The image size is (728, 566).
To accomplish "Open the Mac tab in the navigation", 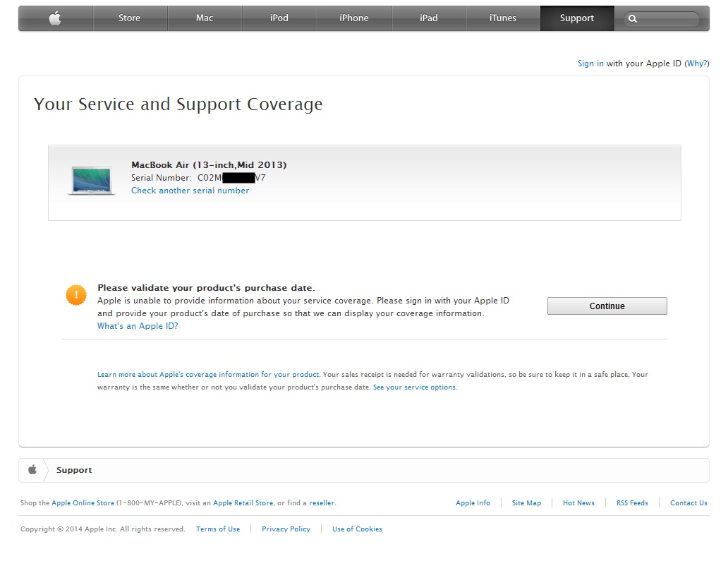I will click(x=205, y=18).
